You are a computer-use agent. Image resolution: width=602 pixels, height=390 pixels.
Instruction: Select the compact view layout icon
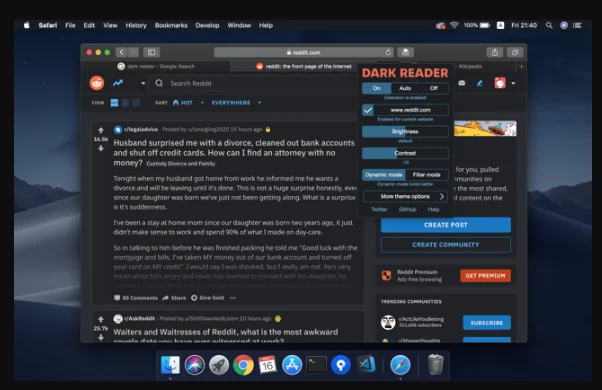click(x=136, y=102)
